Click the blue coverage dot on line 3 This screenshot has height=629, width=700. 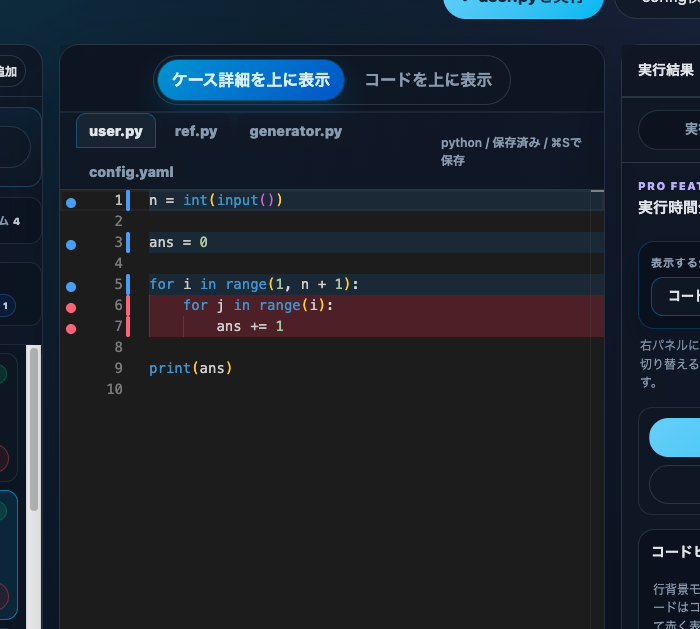(71, 245)
